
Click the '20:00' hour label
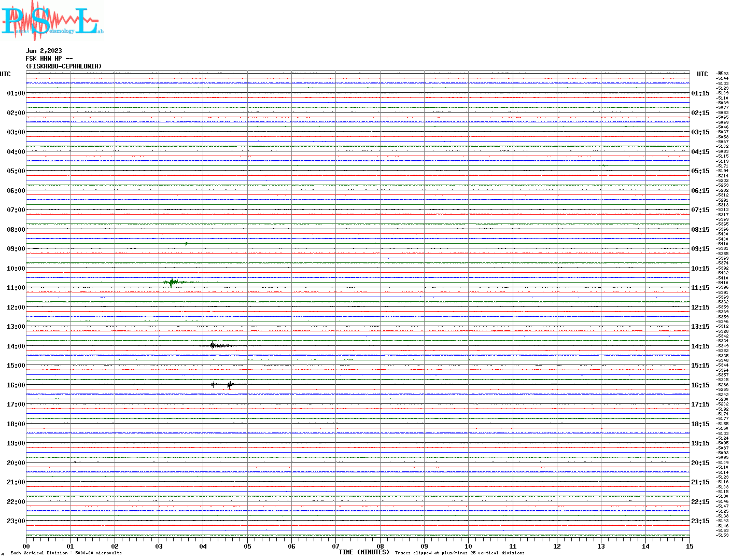16,463
